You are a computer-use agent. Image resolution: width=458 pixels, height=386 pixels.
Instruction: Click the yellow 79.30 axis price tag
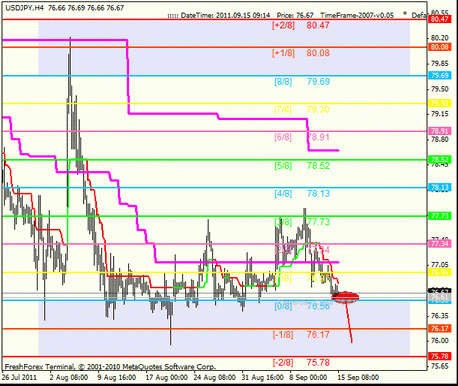[x=439, y=103]
